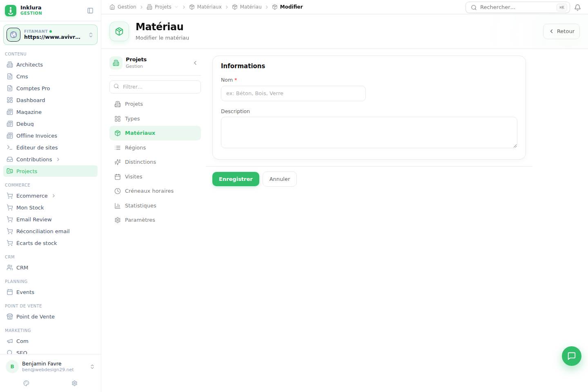Image resolution: width=588 pixels, height=392 pixels.
Task: Click the Annuler button
Action: click(280, 179)
